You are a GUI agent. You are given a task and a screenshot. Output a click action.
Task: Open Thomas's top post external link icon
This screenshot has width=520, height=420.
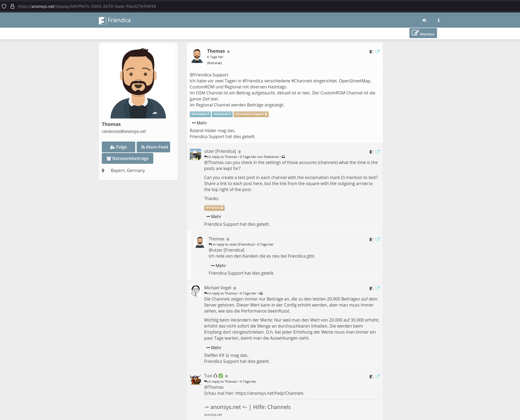click(x=378, y=51)
